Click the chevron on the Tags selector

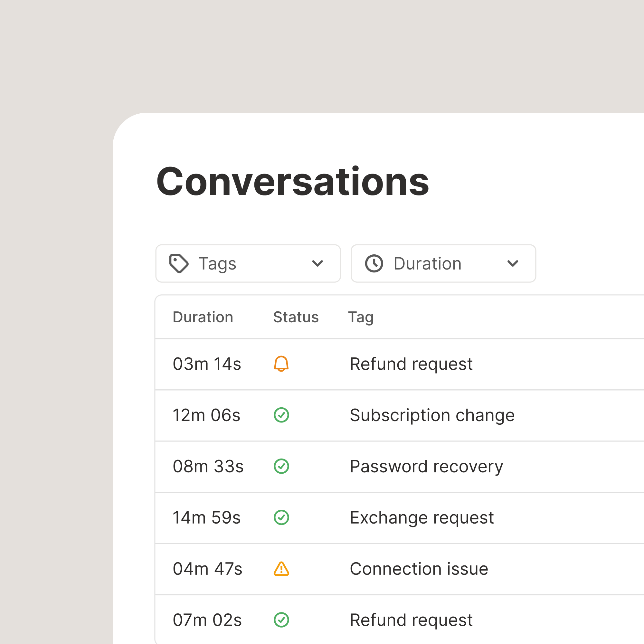[318, 263]
